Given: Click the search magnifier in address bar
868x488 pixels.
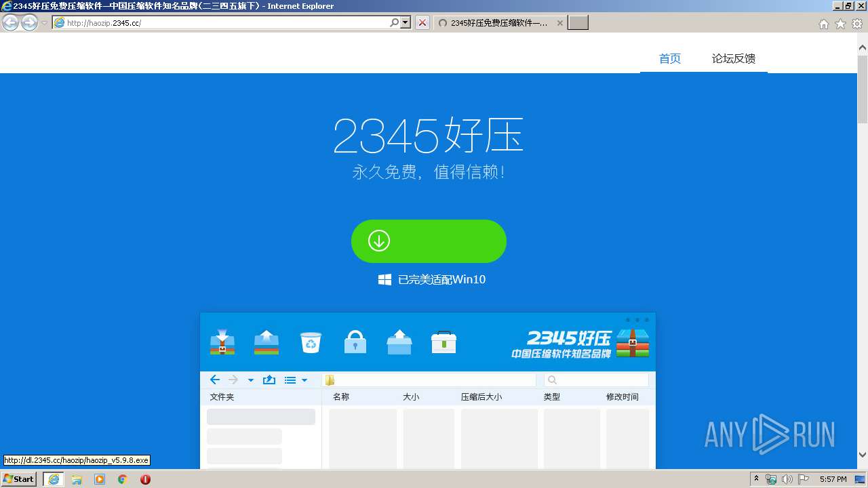Looking at the screenshot, I should pos(395,23).
